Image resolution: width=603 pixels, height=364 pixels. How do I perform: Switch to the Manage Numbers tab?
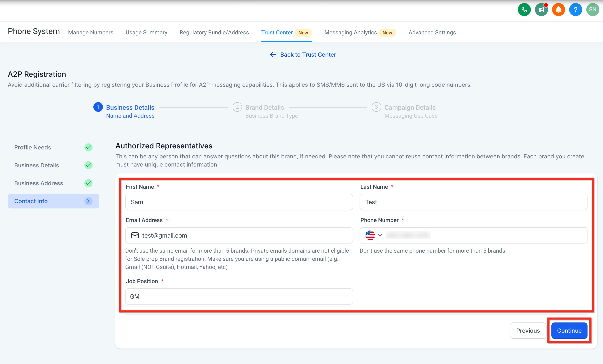coord(91,33)
